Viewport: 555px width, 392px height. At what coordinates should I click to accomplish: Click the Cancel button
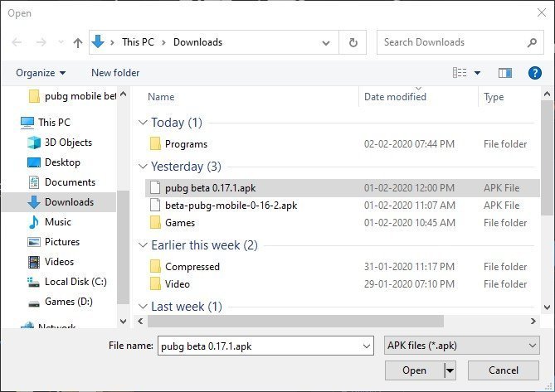[x=503, y=370]
